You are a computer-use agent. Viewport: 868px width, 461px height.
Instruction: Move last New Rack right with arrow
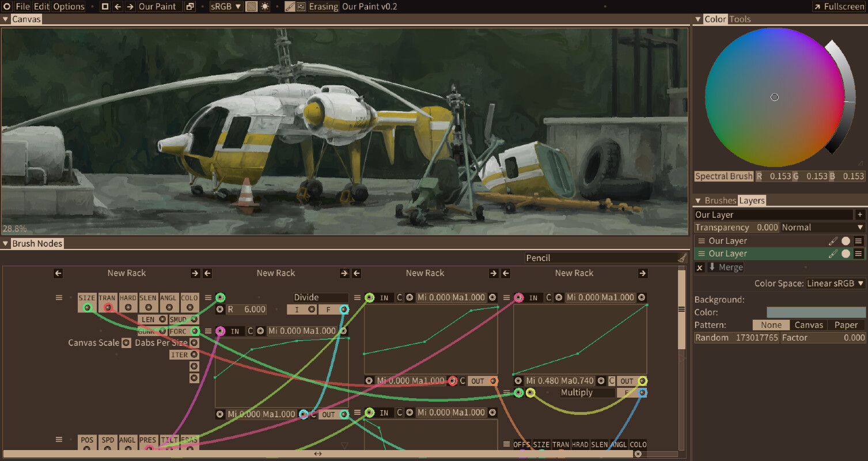(x=643, y=273)
